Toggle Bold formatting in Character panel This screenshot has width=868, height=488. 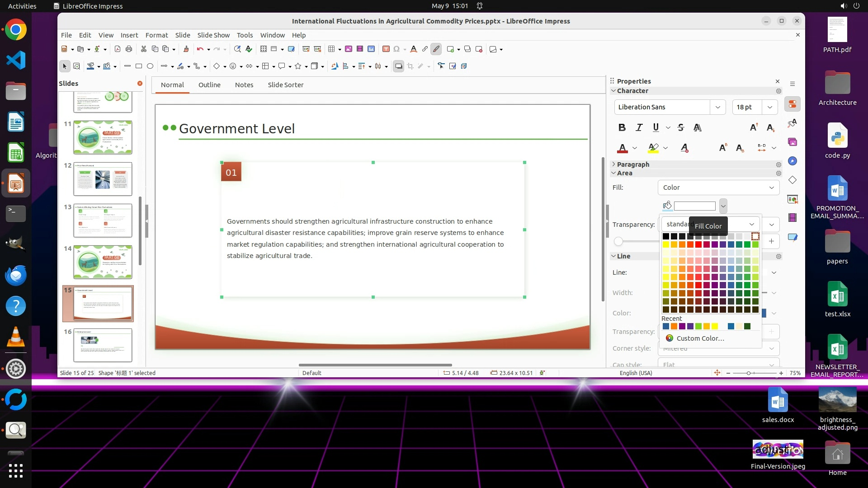pos(622,127)
